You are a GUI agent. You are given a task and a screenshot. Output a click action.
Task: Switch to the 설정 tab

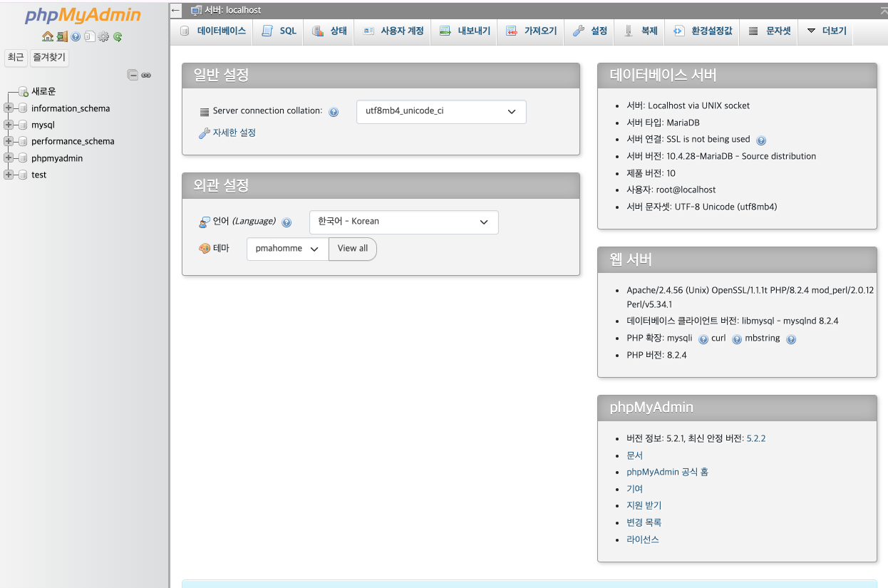click(589, 31)
